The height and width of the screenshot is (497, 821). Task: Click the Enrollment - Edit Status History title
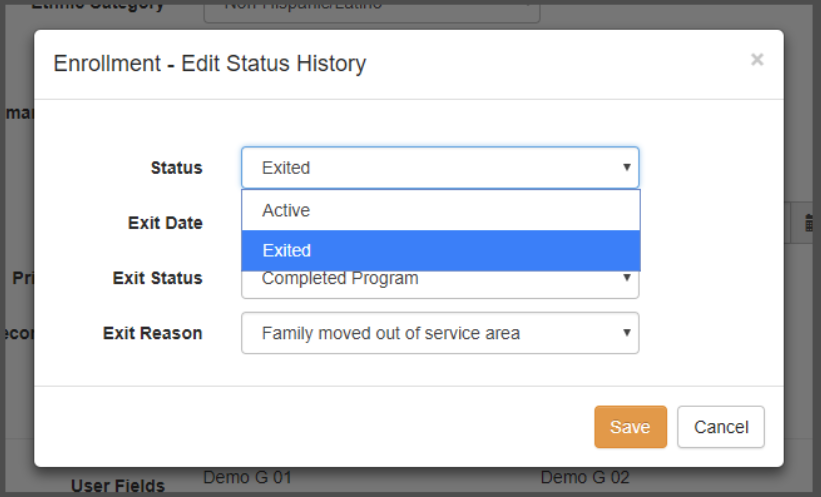click(x=210, y=64)
